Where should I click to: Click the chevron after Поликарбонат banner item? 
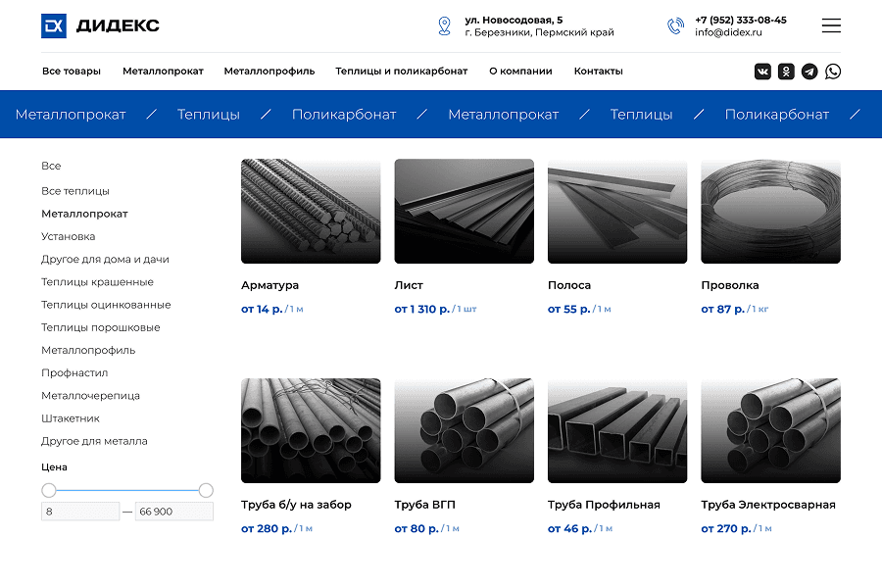pos(420,114)
